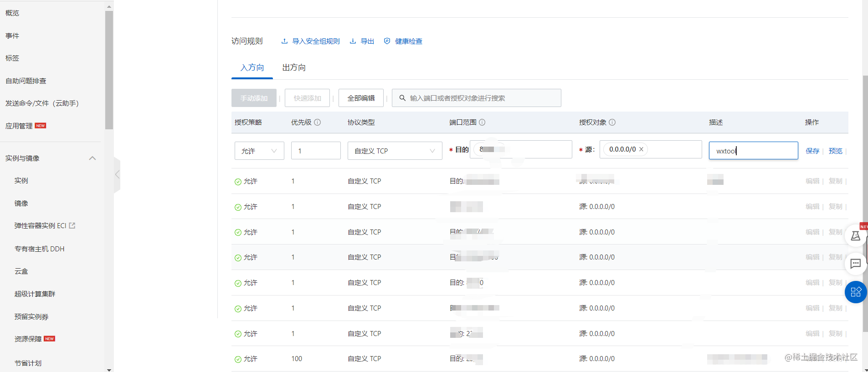Open 标签 in the sidebar
The image size is (868, 372).
pos(12,58)
